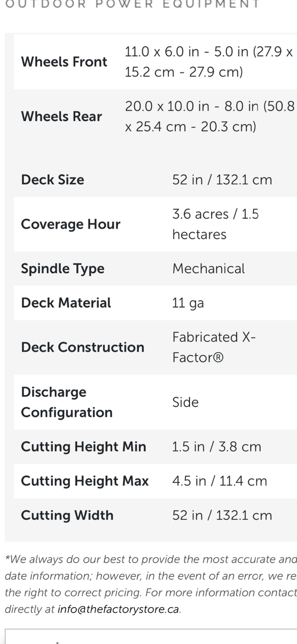The height and width of the screenshot is (644, 297).
Task: Tap the Side discharge value
Action: coord(185,402)
